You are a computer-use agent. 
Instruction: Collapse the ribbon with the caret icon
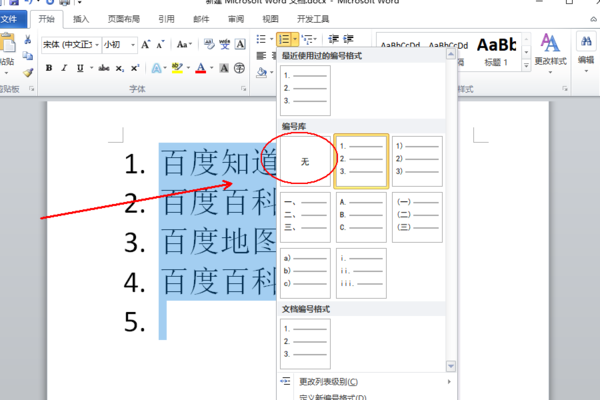coord(593,19)
